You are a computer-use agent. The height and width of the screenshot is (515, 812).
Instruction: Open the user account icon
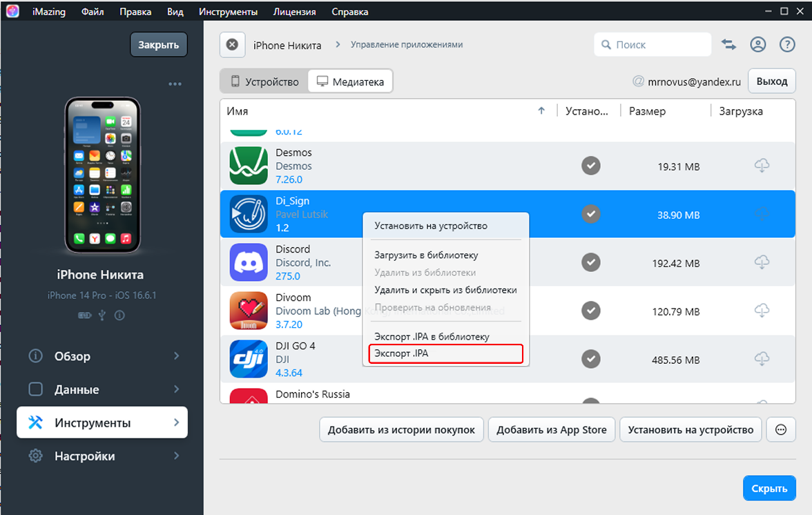758,45
